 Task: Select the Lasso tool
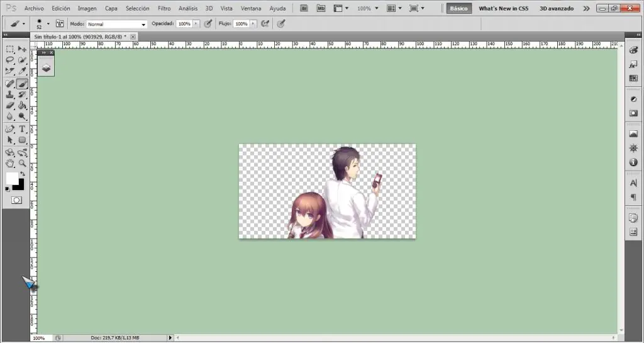pyautogui.click(x=10, y=60)
